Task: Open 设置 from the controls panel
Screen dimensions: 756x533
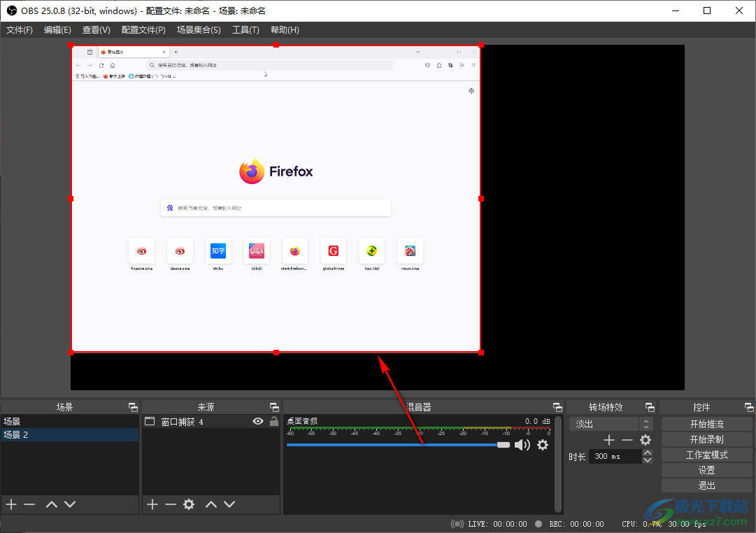Action: coord(707,470)
